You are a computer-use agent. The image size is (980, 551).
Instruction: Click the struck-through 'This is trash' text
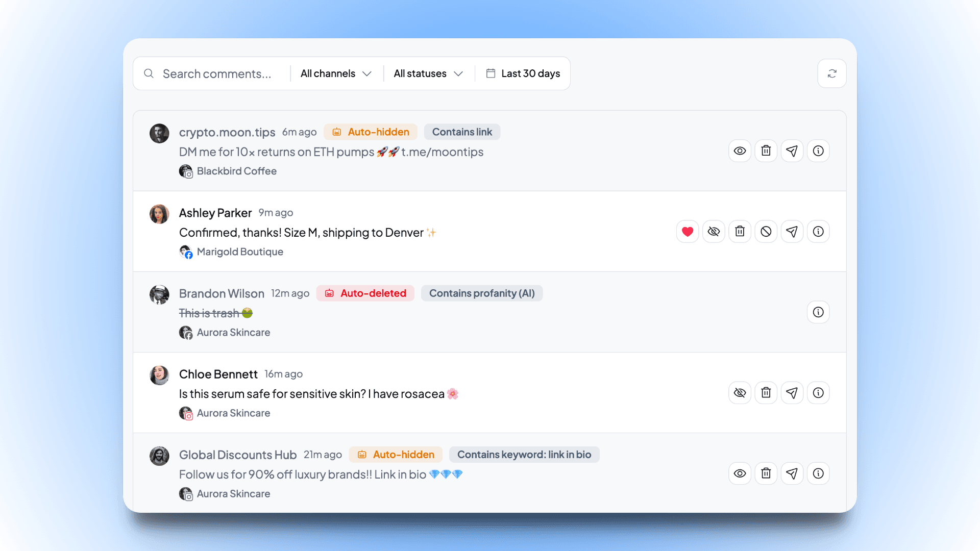coord(216,313)
